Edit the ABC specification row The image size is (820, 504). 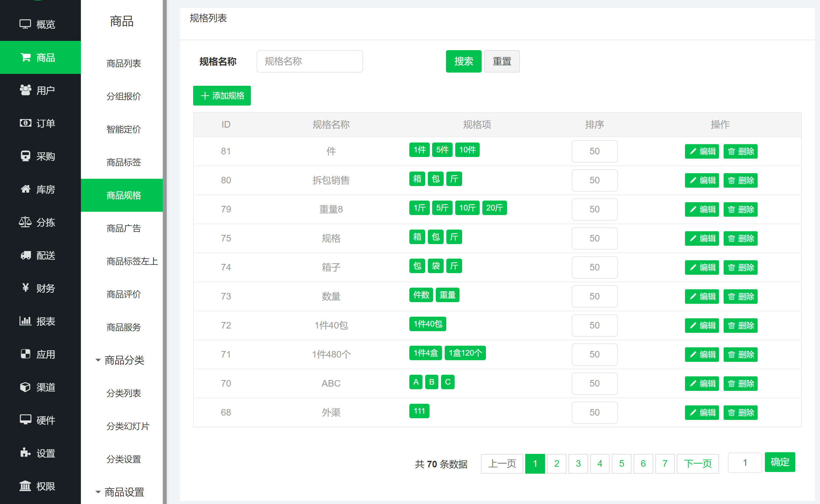(701, 383)
